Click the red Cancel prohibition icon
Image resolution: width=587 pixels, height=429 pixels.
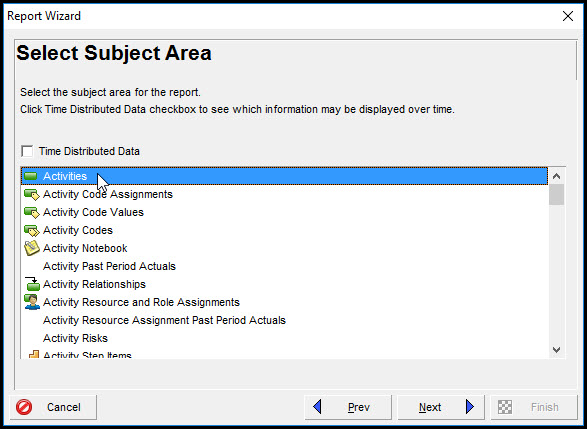point(24,407)
